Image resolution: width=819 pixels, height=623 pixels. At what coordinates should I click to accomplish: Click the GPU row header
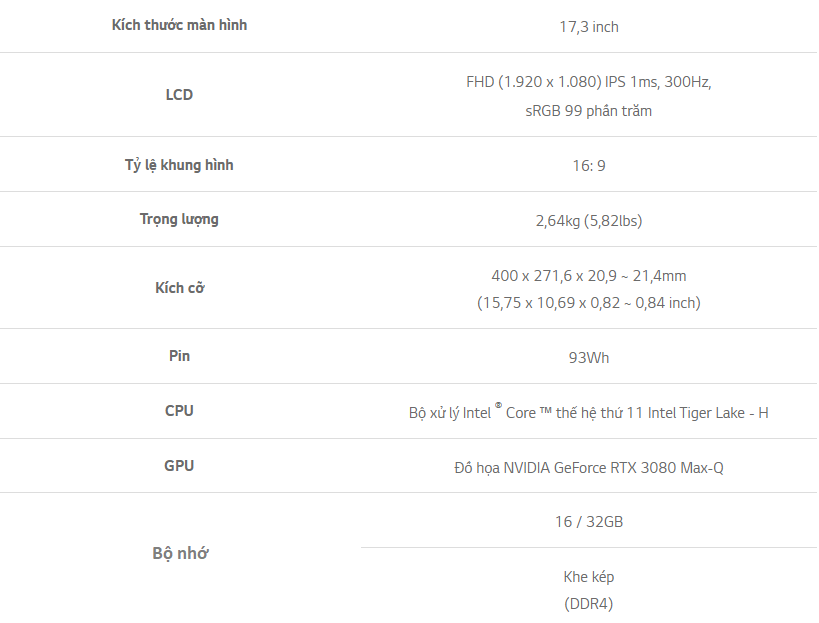pyautogui.click(x=179, y=465)
